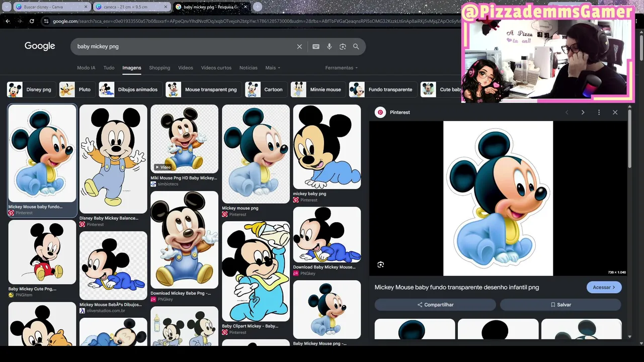Click the Google logo
This screenshot has width=644, height=362.
[40, 46]
